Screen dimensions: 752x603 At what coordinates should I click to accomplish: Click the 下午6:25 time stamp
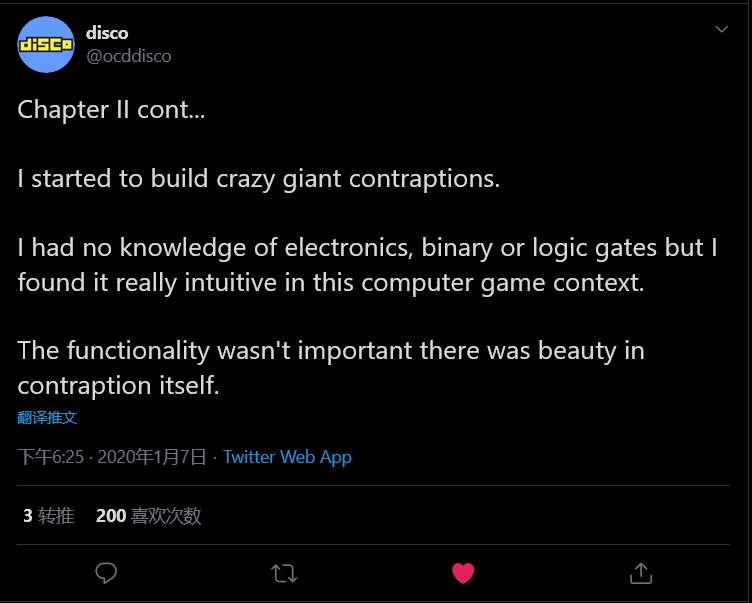[x=50, y=457]
